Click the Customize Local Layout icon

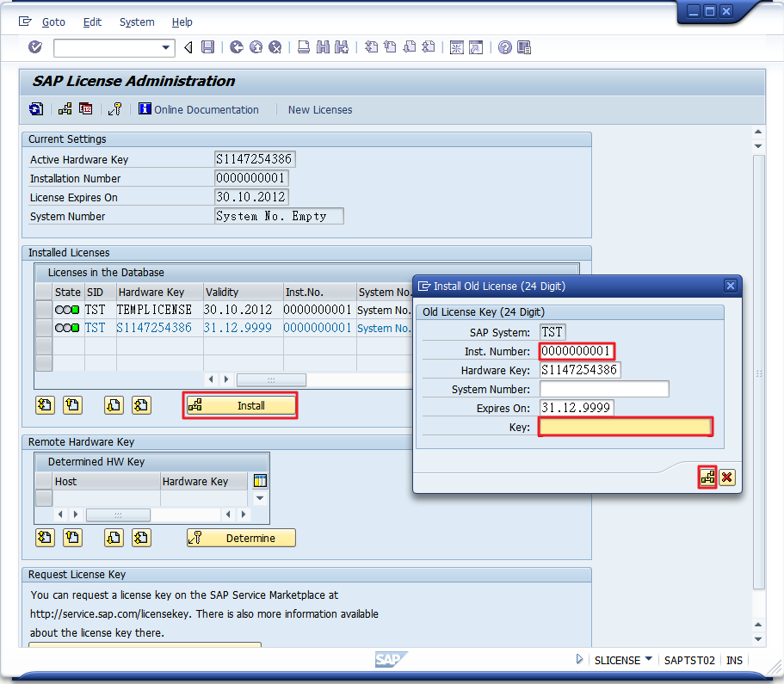click(x=524, y=47)
